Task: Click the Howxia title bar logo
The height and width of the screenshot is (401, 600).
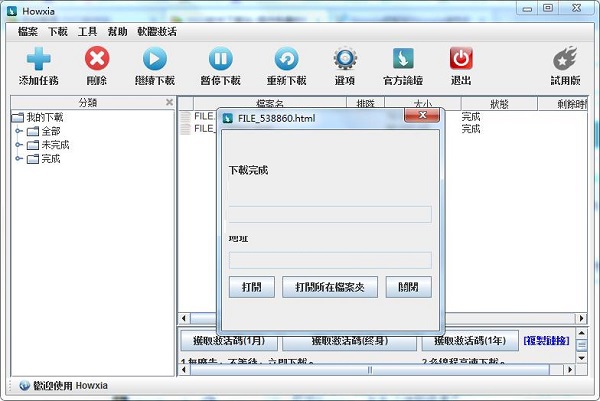Action: [12, 11]
